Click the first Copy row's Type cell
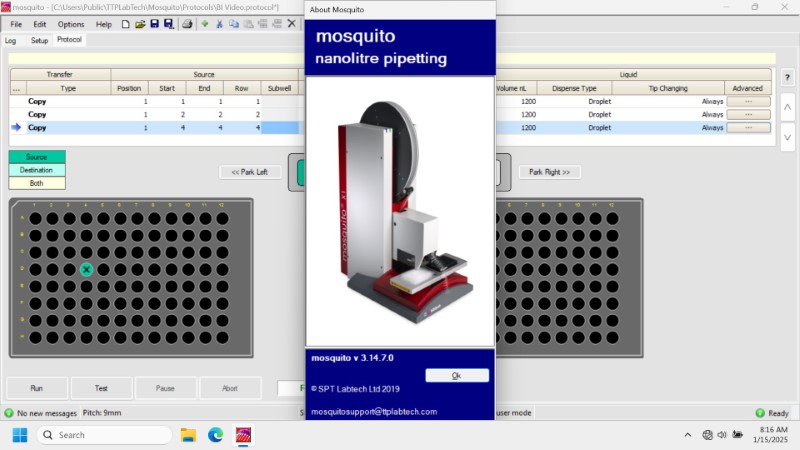This screenshot has width=800, height=450. 68,102
